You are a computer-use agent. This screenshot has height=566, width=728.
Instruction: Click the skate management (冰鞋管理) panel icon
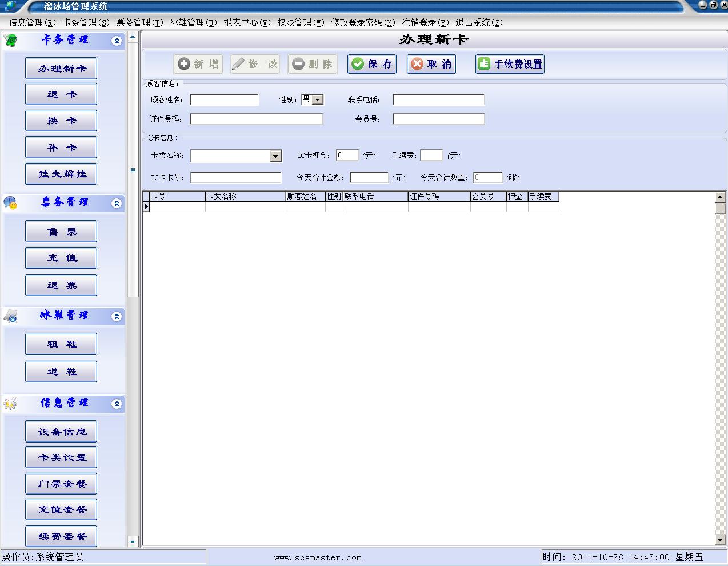(x=10, y=316)
